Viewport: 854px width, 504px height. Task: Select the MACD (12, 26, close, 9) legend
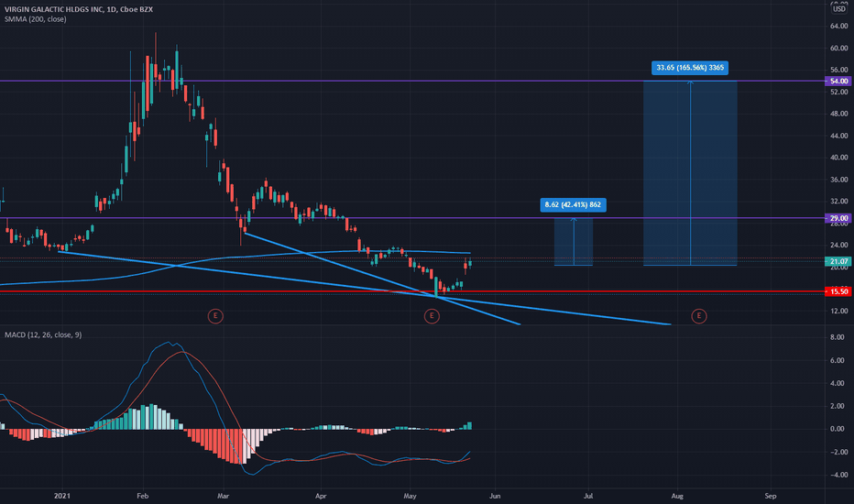pyautogui.click(x=43, y=334)
